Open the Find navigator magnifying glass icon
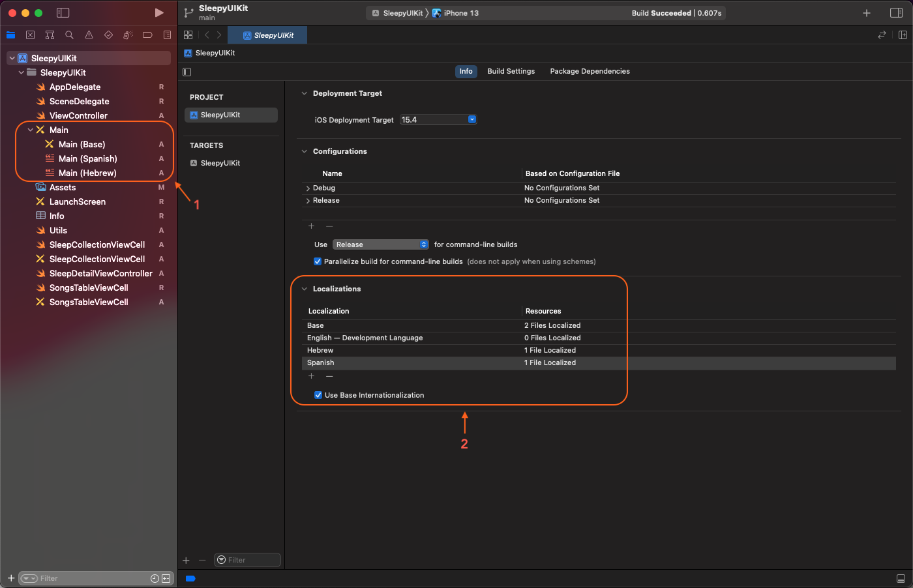913x588 pixels. [69, 35]
